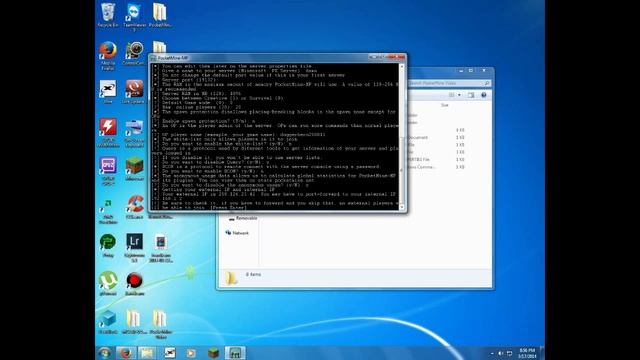
Task: Focus the PocketMine-MP console title bar
Action: pos(261,58)
